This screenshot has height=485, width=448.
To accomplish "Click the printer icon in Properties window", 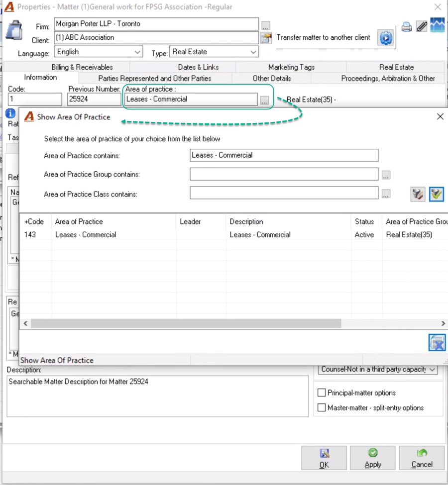I will (407, 27).
